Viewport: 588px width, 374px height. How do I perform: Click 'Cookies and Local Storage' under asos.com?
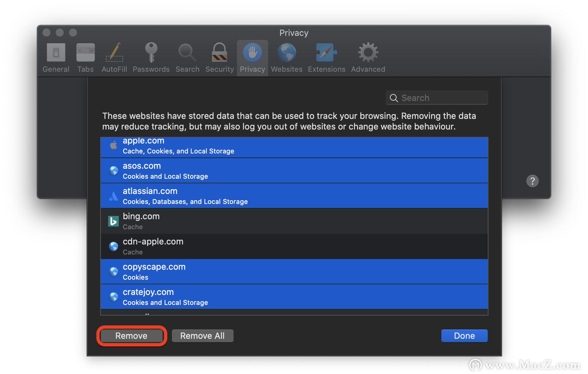[x=165, y=176]
